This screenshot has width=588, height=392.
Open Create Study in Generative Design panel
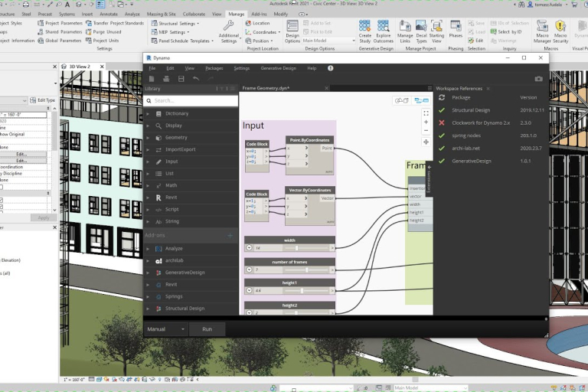pos(364,31)
